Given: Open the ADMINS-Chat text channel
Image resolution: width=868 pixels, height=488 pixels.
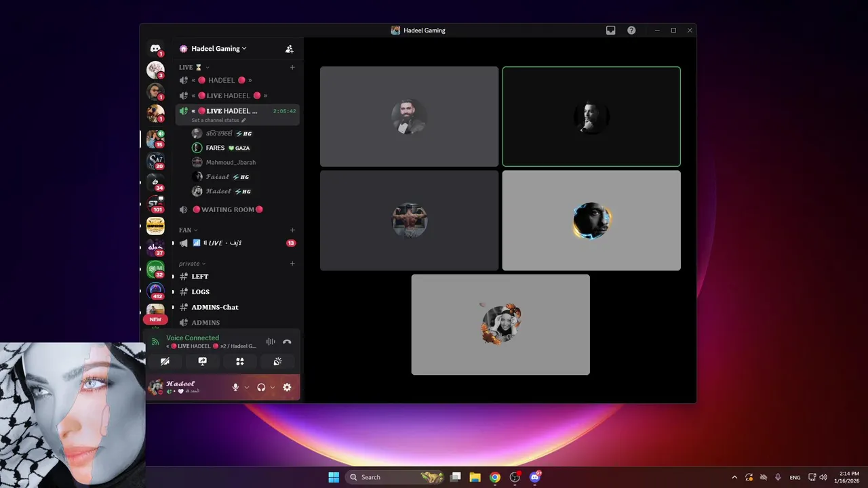Looking at the screenshot, I should coord(237,307).
